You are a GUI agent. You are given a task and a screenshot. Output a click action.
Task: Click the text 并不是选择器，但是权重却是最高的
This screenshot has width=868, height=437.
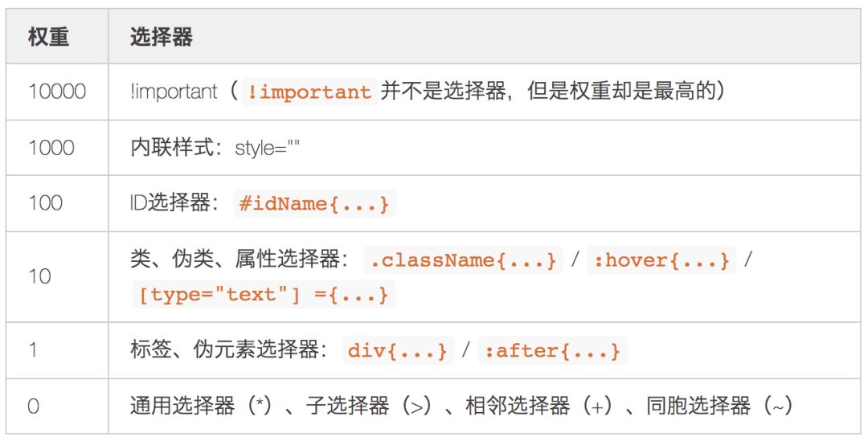pos(553,92)
